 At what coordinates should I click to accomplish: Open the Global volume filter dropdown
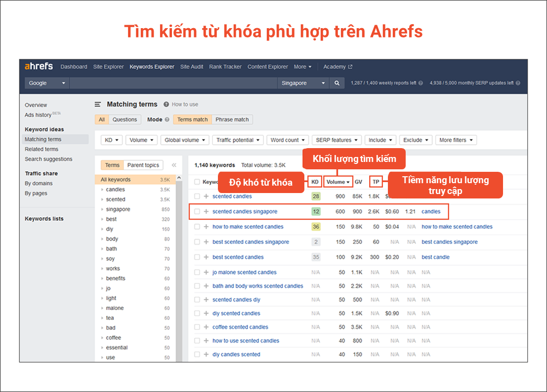pos(185,140)
